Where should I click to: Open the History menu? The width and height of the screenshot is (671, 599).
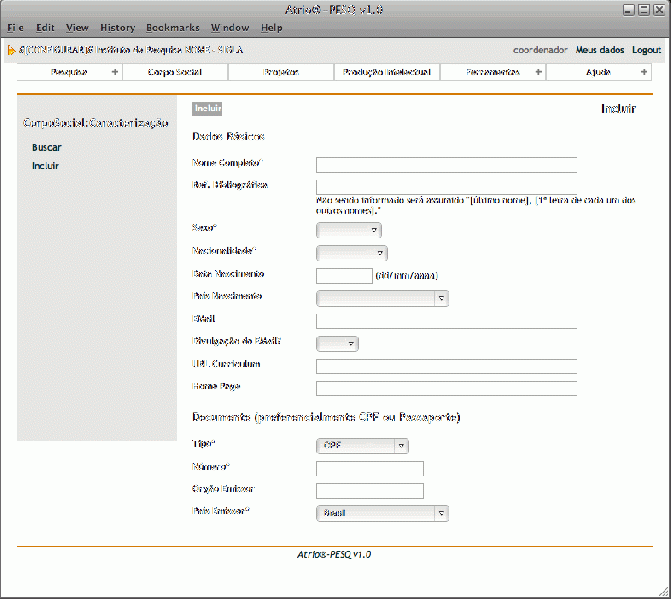117,27
